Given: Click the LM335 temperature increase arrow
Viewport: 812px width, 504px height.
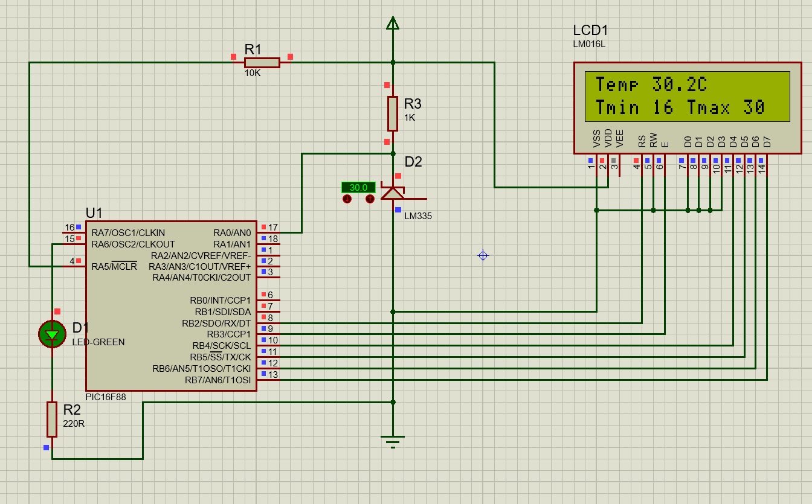Looking at the screenshot, I should 370,199.
